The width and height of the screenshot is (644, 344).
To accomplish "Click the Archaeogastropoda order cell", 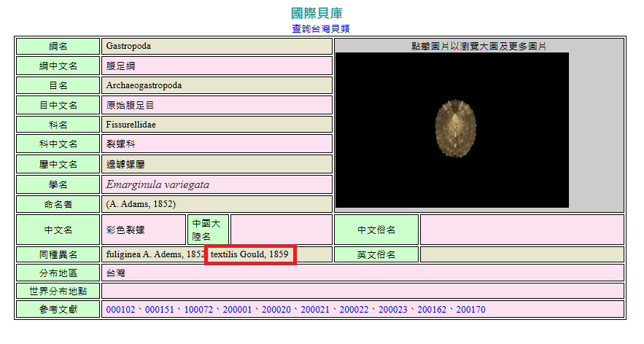I will point(217,85).
